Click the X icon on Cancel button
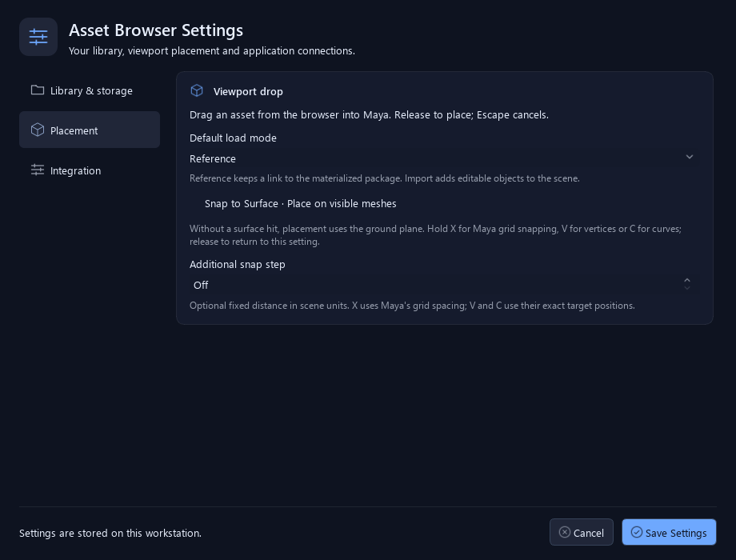Screen dimensions: 736x560 565,532
